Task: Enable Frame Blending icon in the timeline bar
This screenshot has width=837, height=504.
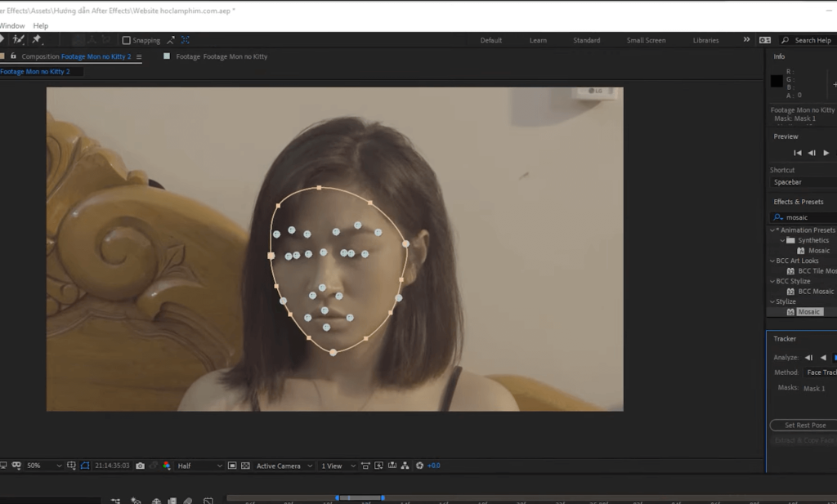Action: click(172, 499)
